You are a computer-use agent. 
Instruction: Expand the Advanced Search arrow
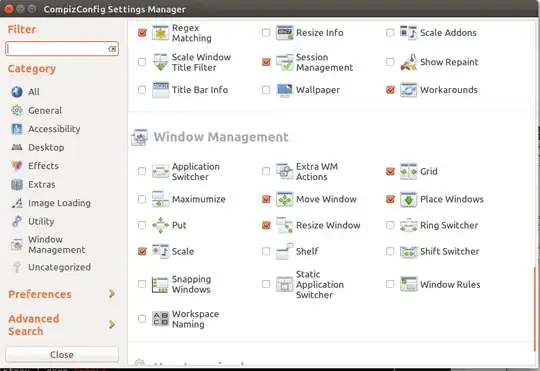[112, 324]
